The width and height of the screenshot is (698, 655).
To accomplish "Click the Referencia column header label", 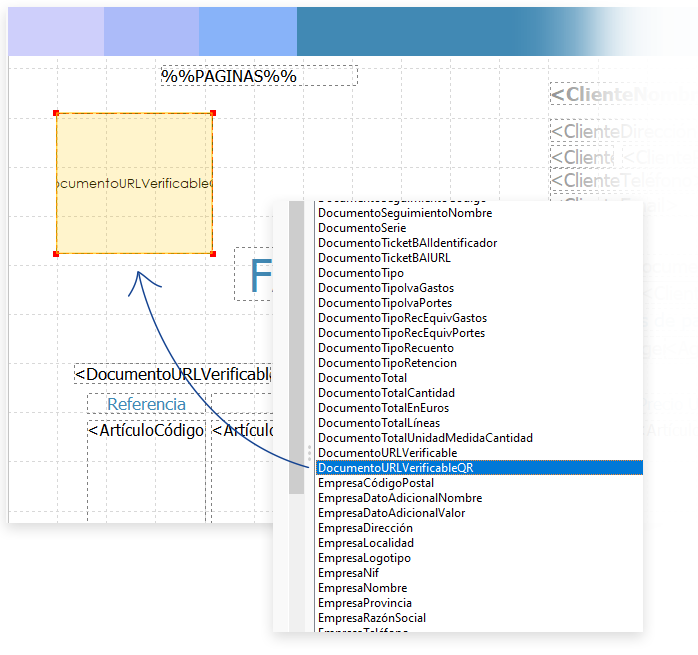I will 146,404.
